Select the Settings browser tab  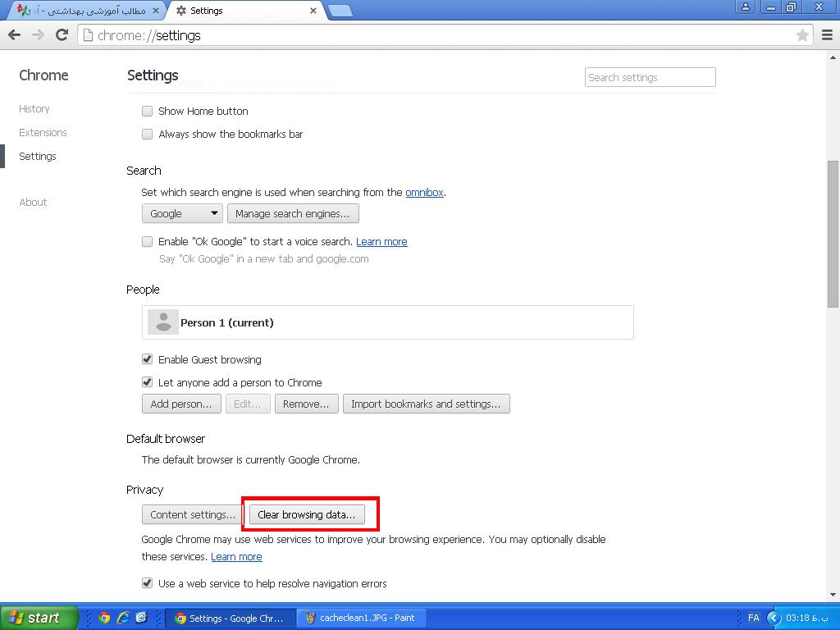pyautogui.click(x=246, y=11)
